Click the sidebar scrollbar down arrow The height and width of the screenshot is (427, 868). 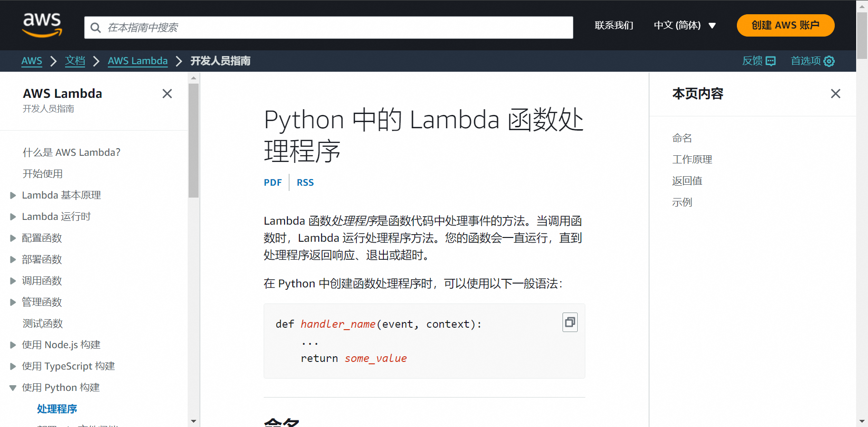(193, 421)
